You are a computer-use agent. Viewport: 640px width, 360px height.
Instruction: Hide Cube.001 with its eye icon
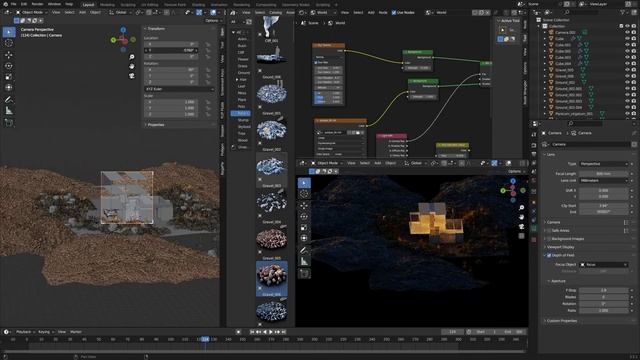[627, 45]
